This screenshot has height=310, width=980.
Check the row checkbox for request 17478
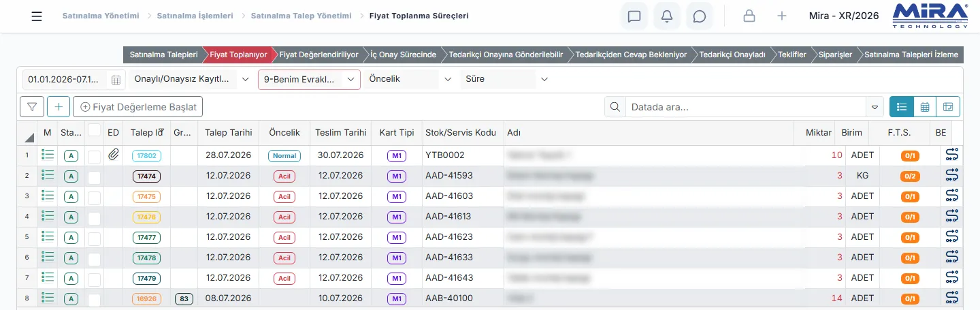[95, 259]
